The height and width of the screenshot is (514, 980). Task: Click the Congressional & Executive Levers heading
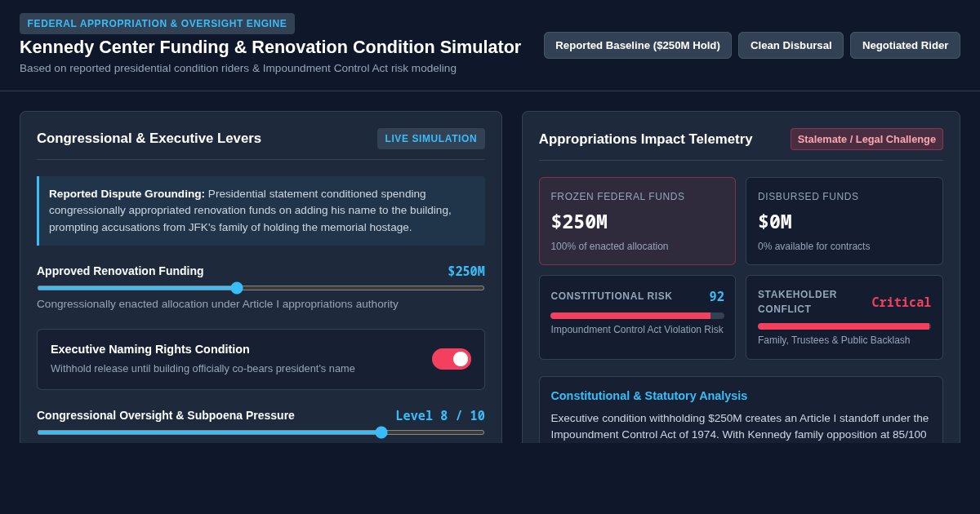pyautogui.click(x=149, y=139)
